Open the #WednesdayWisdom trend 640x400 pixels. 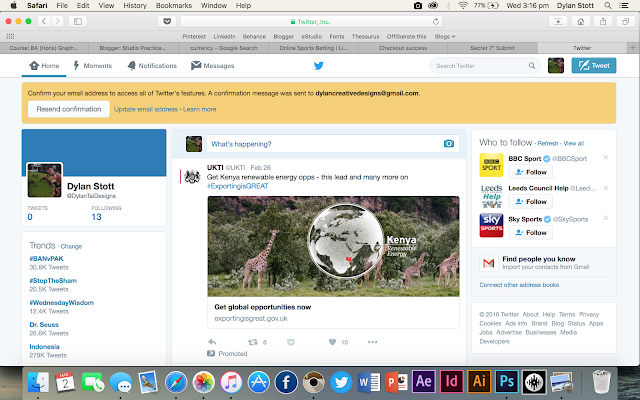coord(62,303)
